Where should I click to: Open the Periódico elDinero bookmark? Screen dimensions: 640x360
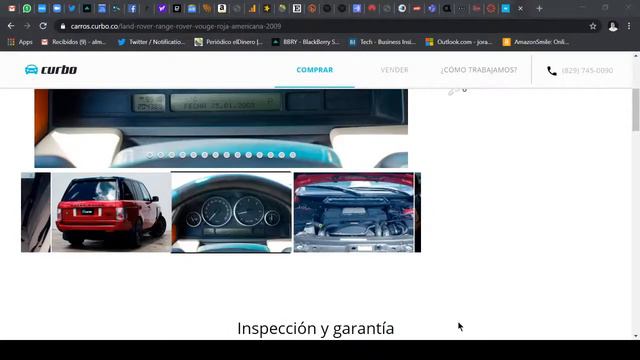[x=229, y=42]
